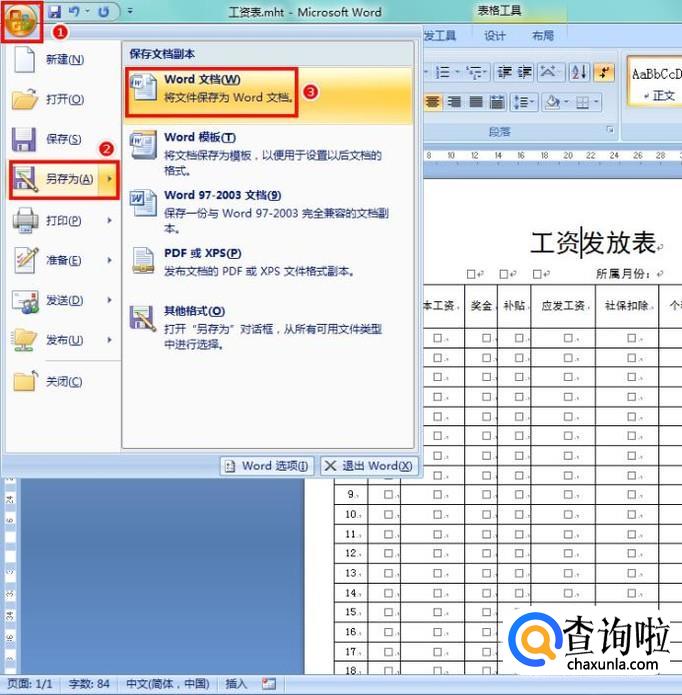Select 打开(O) in Office menu
The image size is (682, 695).
coord(63,99)
